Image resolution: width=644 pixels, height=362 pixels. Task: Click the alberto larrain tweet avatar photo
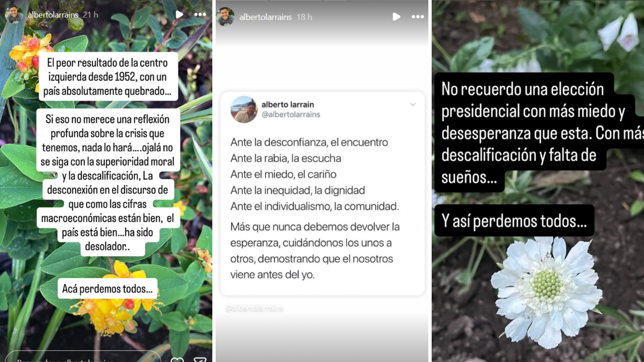pyautogui.click(x=244, y=110)
